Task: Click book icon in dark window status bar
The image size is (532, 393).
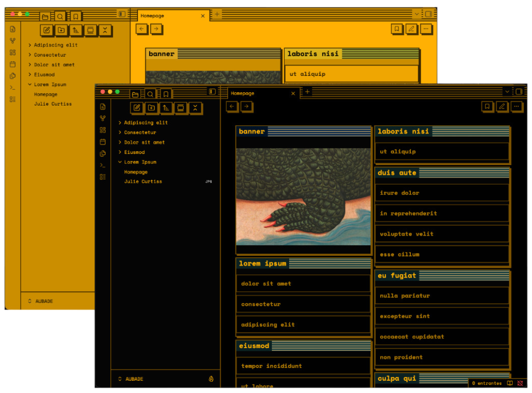Action: [x=510, y=383]
